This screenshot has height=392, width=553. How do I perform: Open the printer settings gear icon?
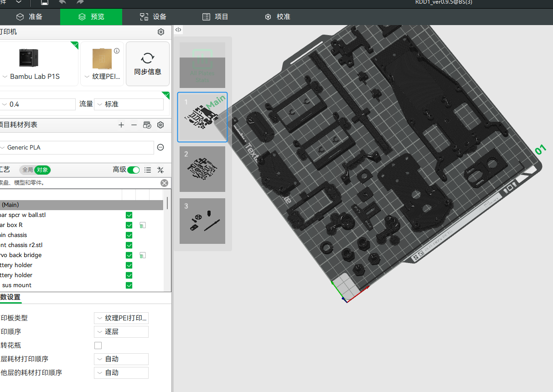coord(160,32)
